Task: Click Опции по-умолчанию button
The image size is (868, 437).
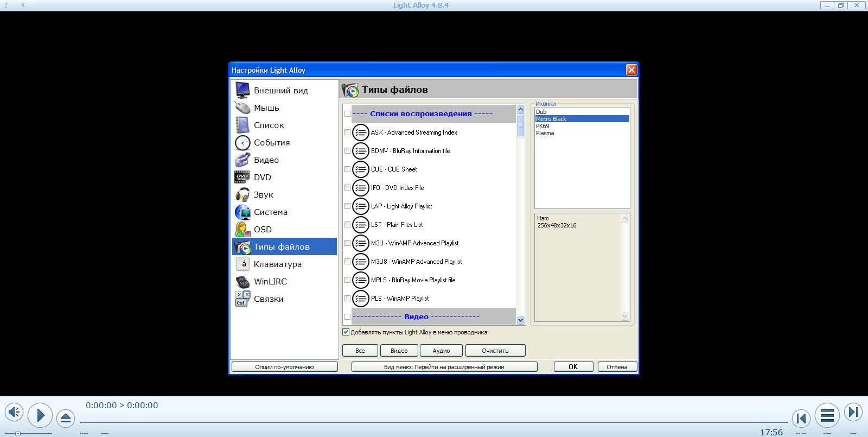Action: tap(284, 367)
